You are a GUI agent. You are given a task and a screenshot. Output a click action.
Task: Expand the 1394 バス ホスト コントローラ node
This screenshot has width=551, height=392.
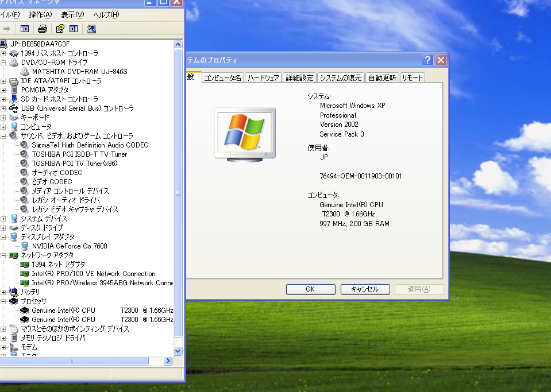[3, 53]
